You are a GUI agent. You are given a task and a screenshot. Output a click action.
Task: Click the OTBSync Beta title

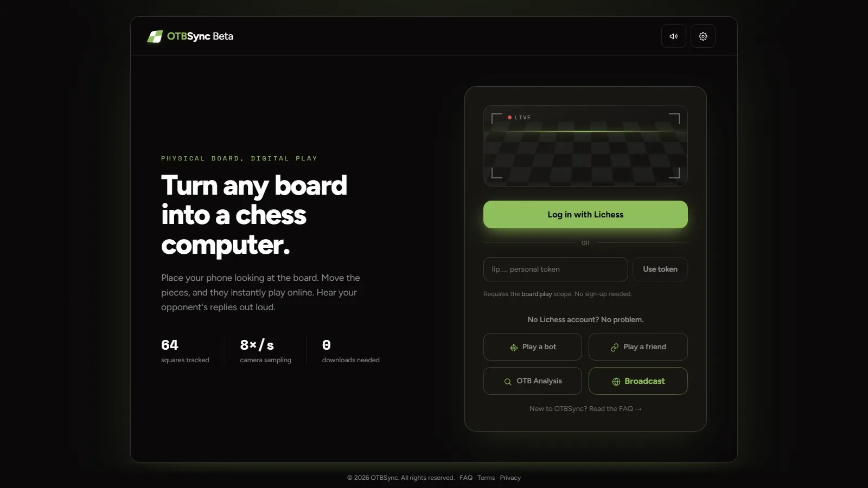tap(200, 36)
